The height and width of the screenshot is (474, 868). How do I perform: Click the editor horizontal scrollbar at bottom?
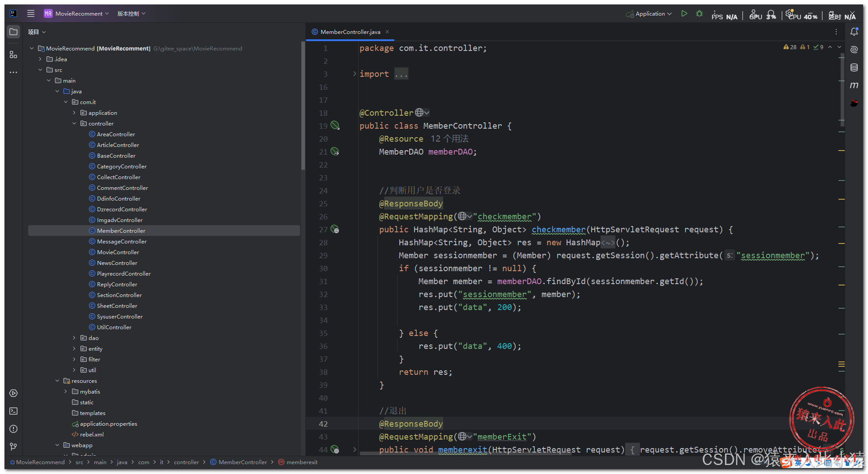[465, 454]
